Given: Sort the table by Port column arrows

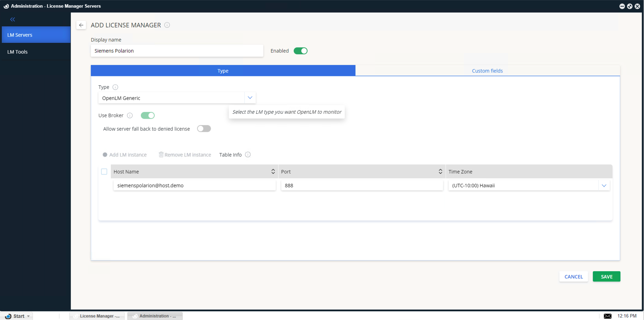Looking at the screenshot, I should point(440,171).
